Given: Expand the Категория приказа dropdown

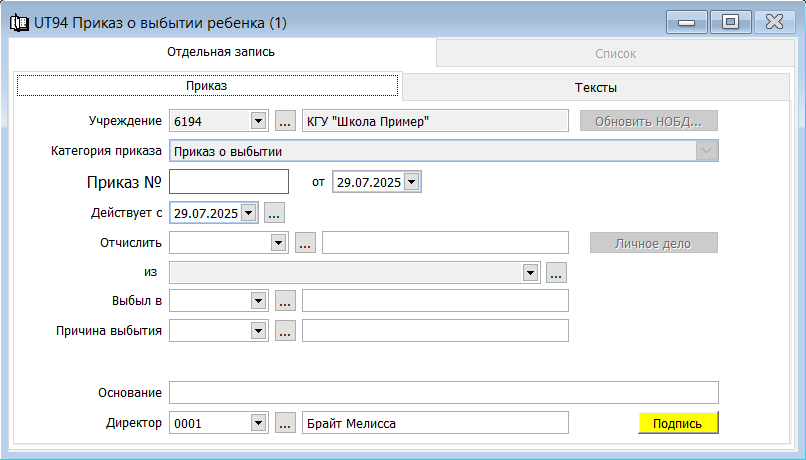Looking at the screenshot, I should 707,151.
